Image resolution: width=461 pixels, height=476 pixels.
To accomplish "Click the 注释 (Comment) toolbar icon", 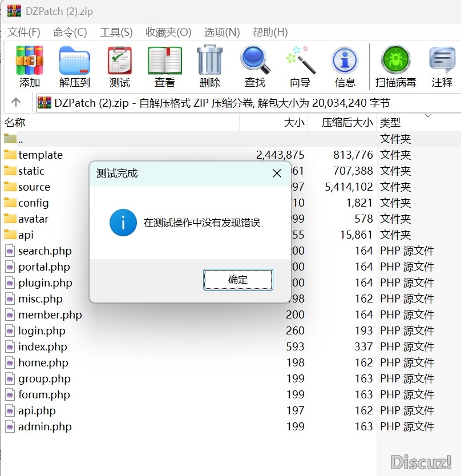I will [x=442, y=60].
